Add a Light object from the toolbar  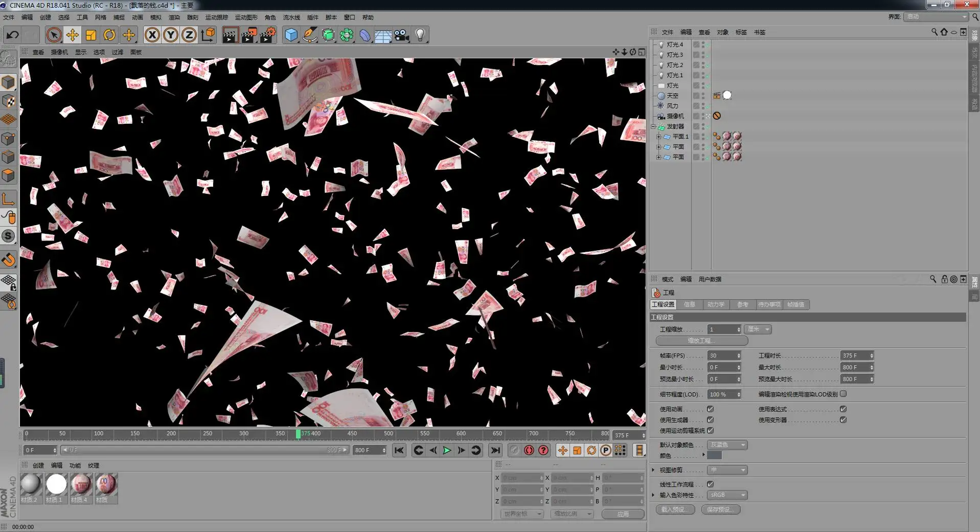pyautogui.click(x=420, y=35)
